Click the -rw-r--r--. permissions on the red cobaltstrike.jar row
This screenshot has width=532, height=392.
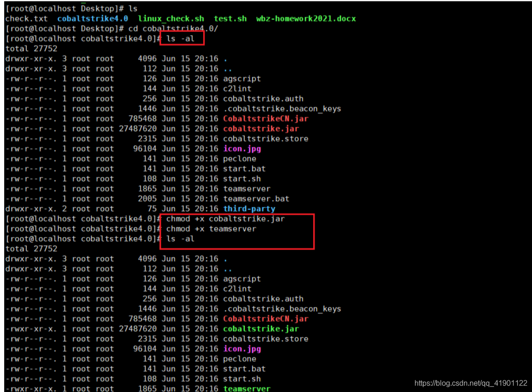pyautogui.click(x=31, y=129)
